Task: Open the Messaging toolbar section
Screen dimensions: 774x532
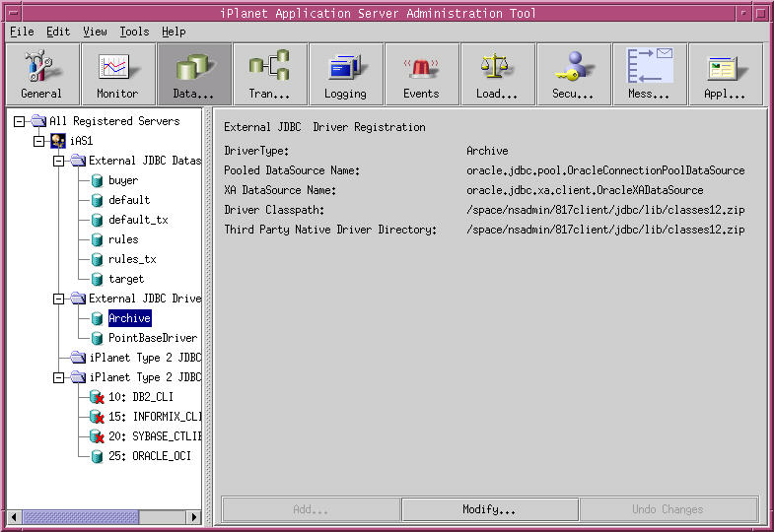Action: point(650,74)
